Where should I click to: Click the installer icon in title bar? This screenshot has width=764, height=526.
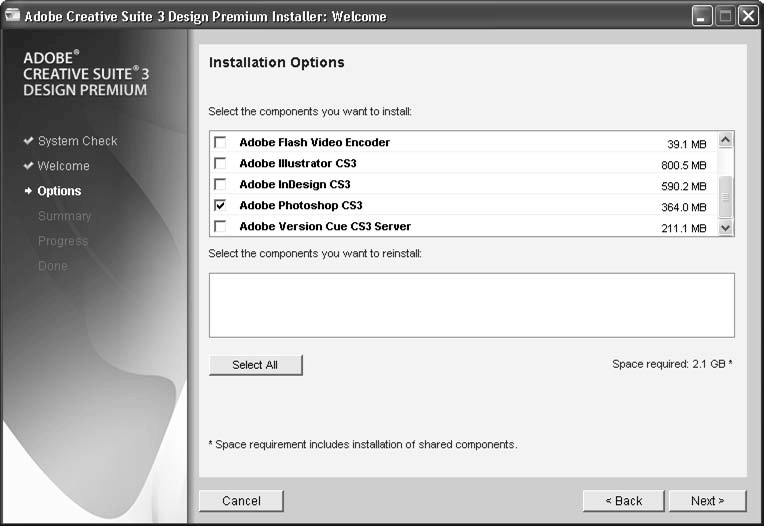coord(13,16)
